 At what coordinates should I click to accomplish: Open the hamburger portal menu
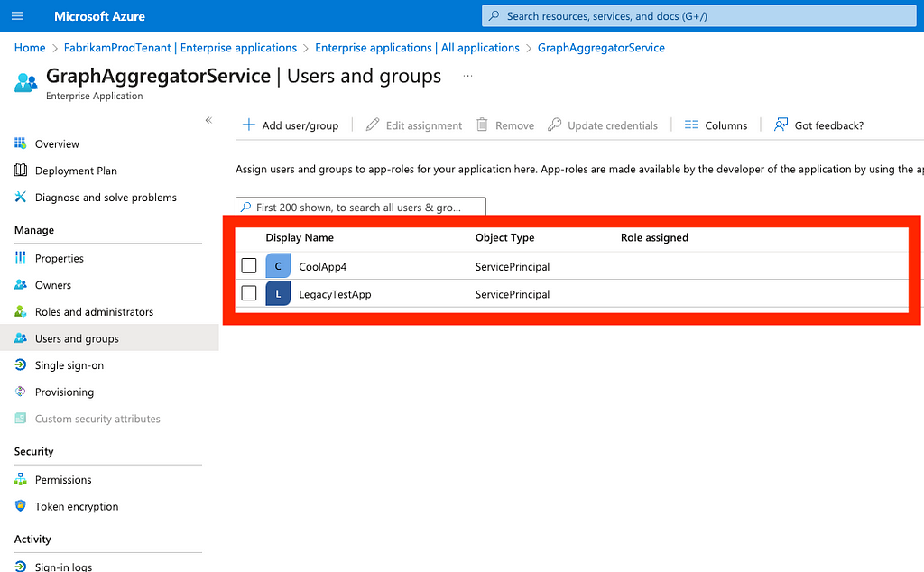pyautogui.click(x=18, y=16)
